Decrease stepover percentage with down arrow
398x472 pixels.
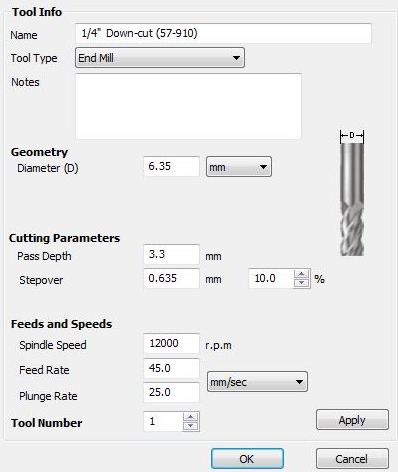(x=302, y=283)
